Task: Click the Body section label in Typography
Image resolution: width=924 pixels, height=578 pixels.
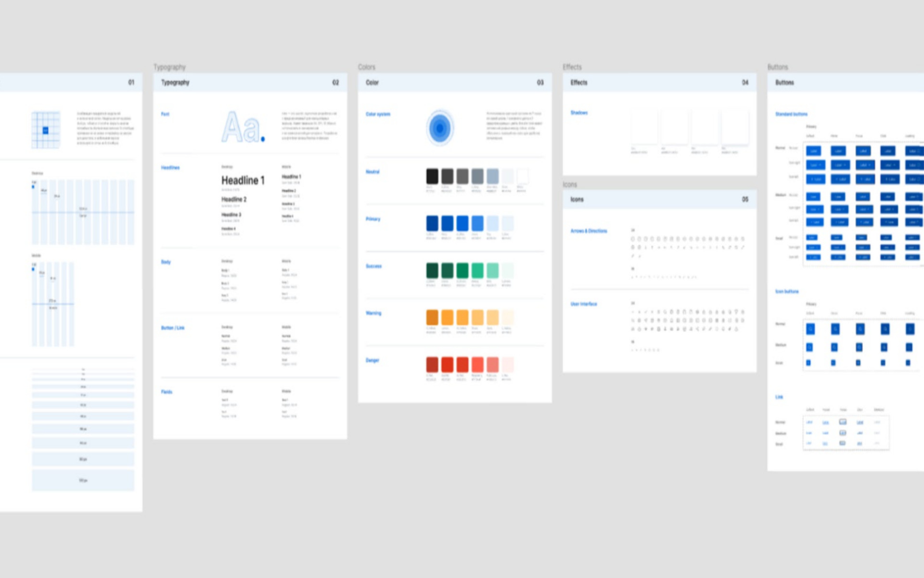Action: coord(166,262)
